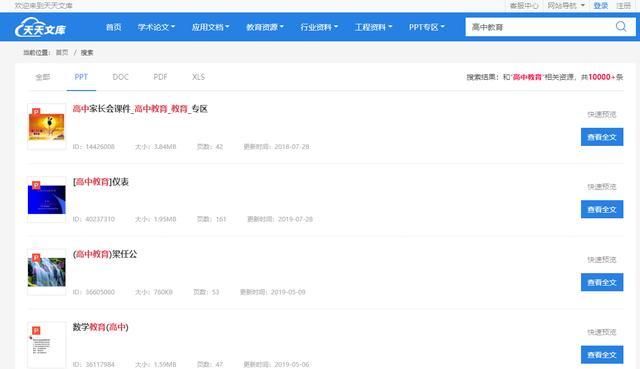This screenshot has width=640, height=369.
Task: Click the waterfall 梁任公 thumbnail
Action: (47, 272)
